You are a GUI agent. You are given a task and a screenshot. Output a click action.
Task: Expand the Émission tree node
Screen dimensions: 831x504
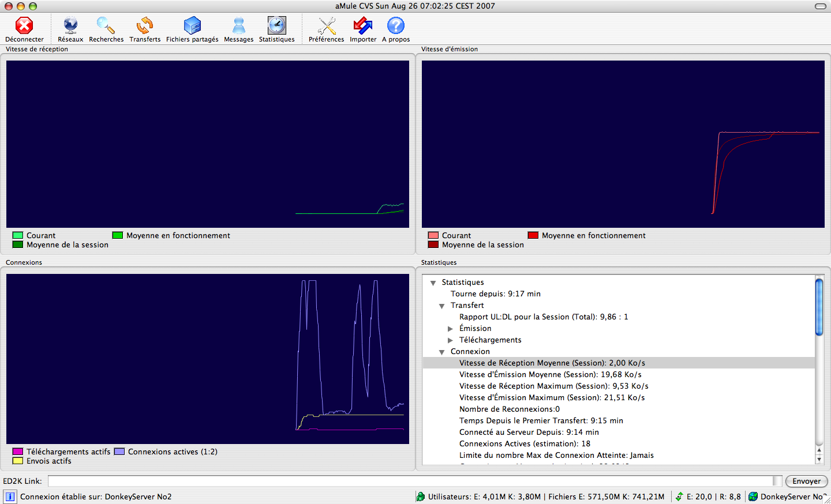pos(450,329)
